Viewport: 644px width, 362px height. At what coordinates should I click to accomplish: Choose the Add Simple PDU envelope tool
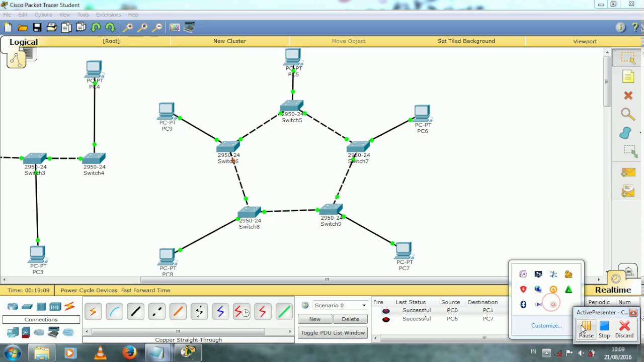click(628, 172)
